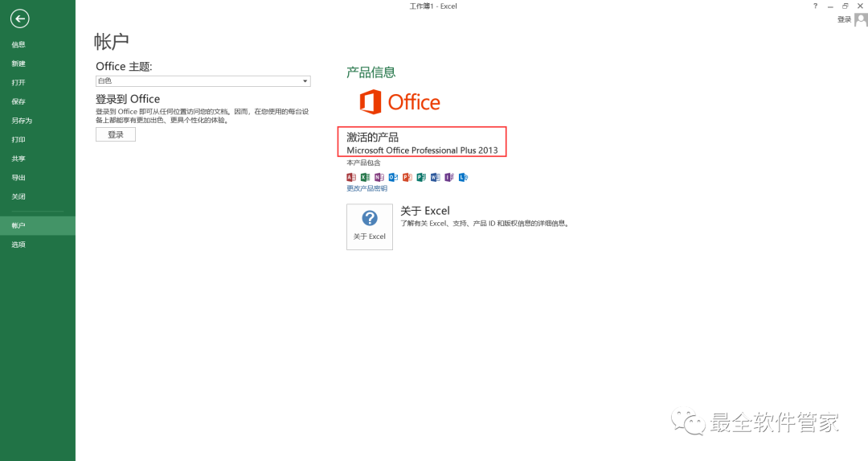
Task: Choose 保存 from the sidebar
Action: (38, 101)
